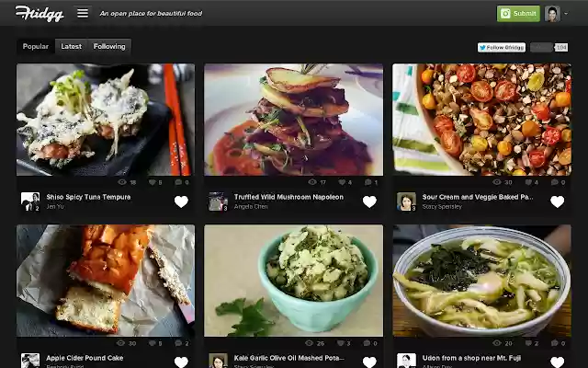Click the small heart count icon on Sour Cream post

coord(528,182)
